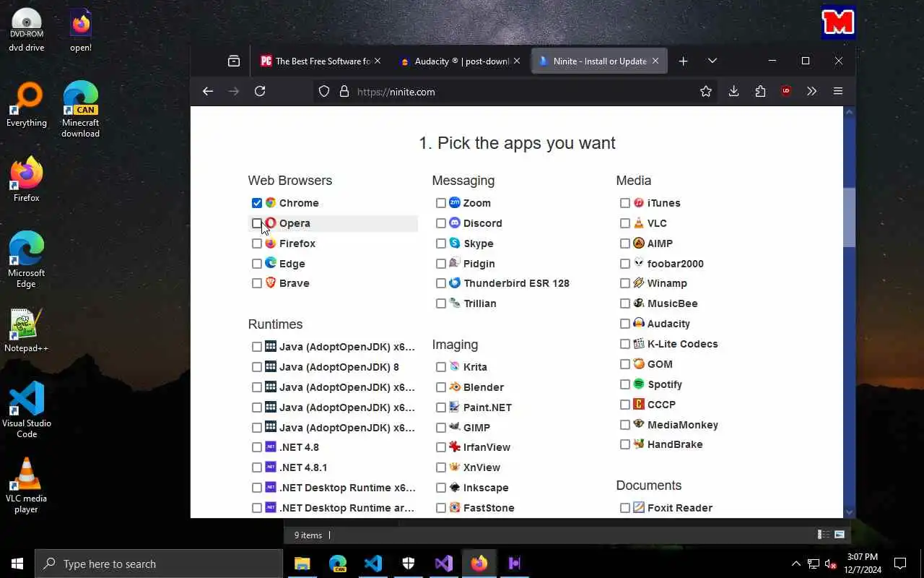Click the Foxit Reader label
Viewport: 924px width, 578px height.
coord(680,508)
